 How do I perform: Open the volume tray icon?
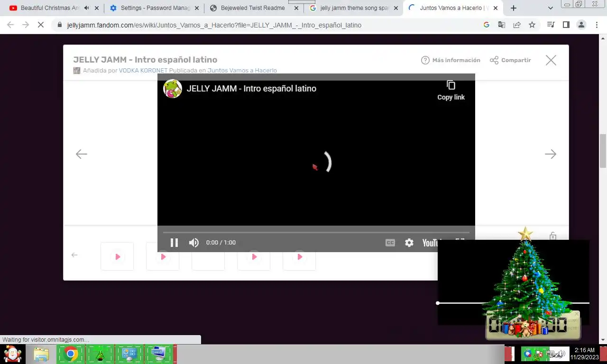561,354
